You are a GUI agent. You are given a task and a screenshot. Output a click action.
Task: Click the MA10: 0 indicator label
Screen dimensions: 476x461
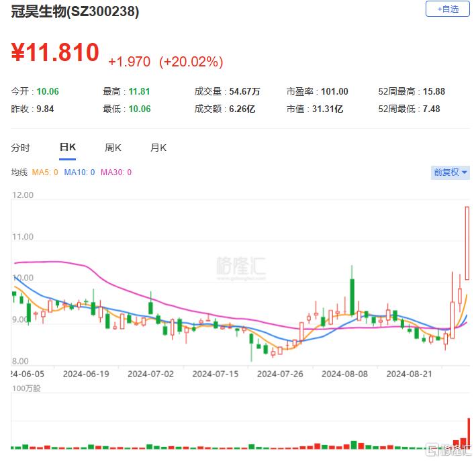point(79,172)
